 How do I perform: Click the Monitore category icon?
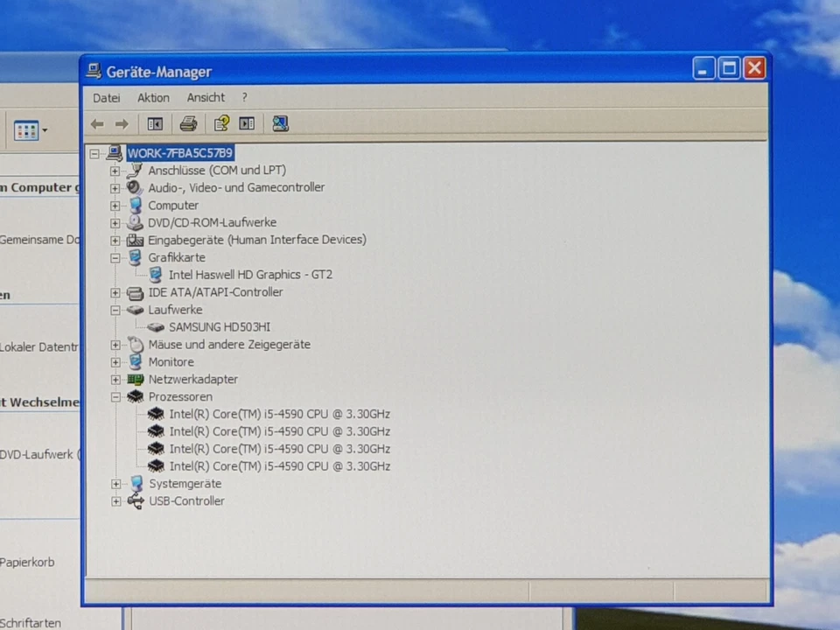pyautogui.click(x=136, y=362)
